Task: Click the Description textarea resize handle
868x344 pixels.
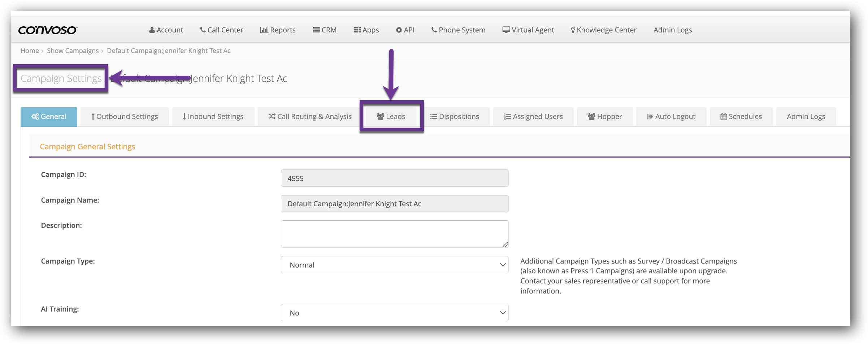Action: pyautogui.click(x=505, y=244)
